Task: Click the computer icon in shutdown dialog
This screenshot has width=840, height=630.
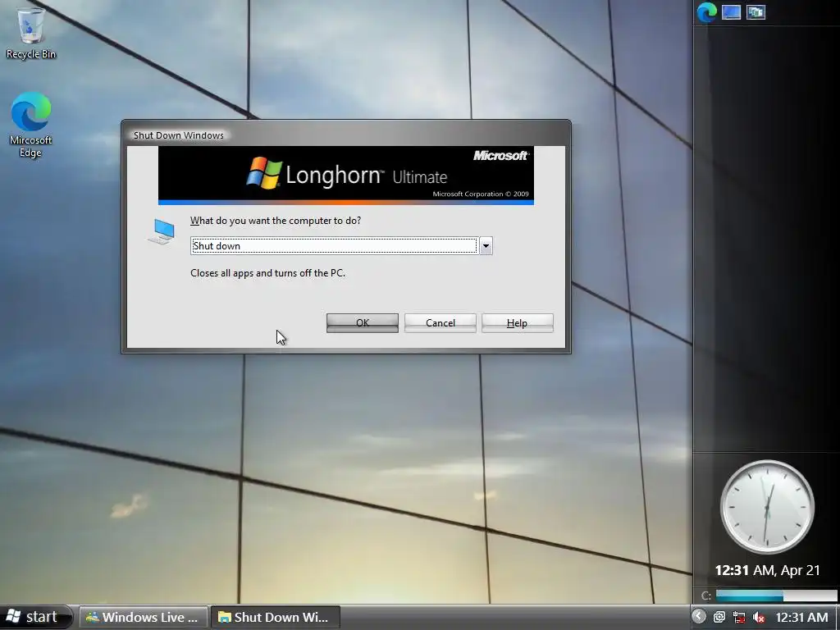Action: 162,232
